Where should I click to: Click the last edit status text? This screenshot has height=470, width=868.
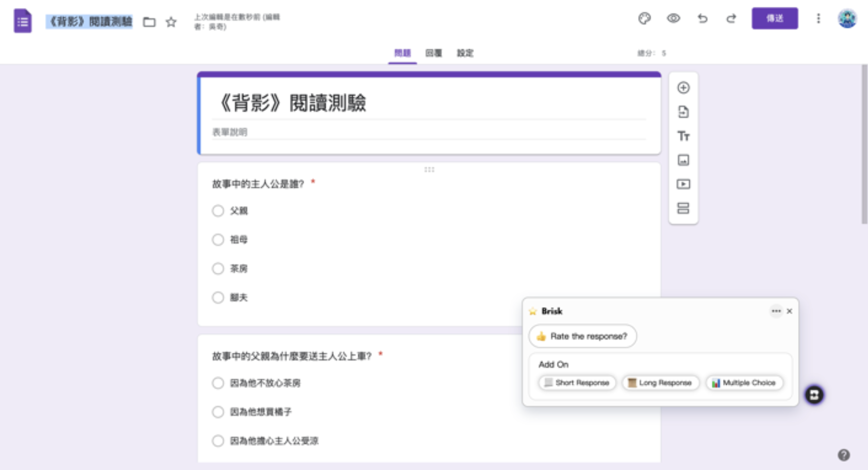pyautogui.click(x=237, y=22)
